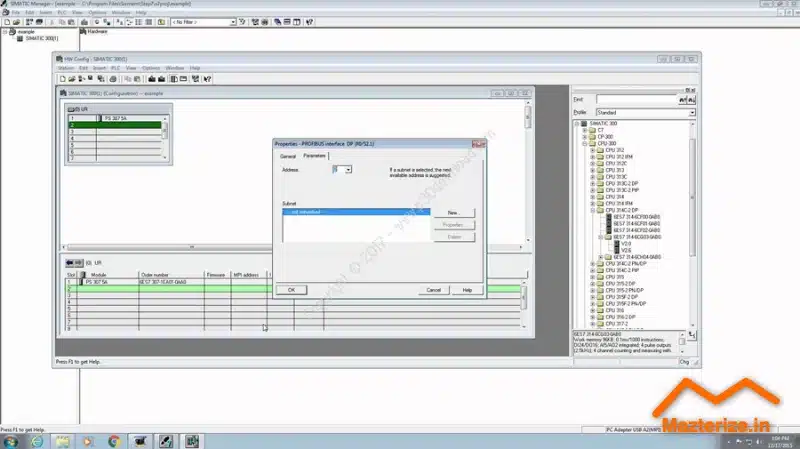Open Chrome from taskbar
This screenshot has height=449, width=800.
114,441
